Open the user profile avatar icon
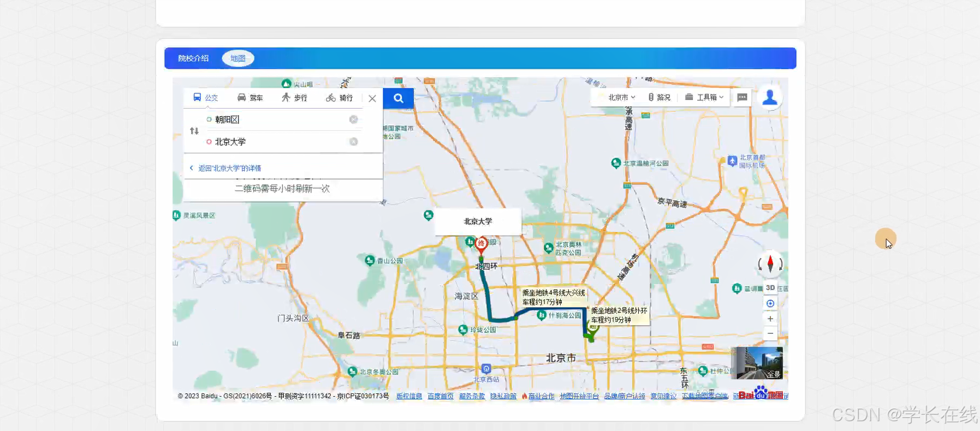The width and height of the screenshot is (980, 431). point(770,98)
